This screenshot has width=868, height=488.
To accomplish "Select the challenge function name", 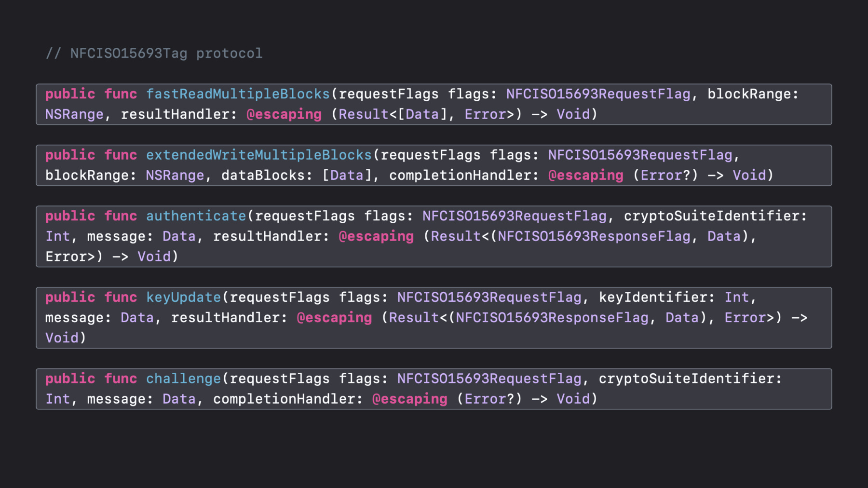I will pos(183,379).
